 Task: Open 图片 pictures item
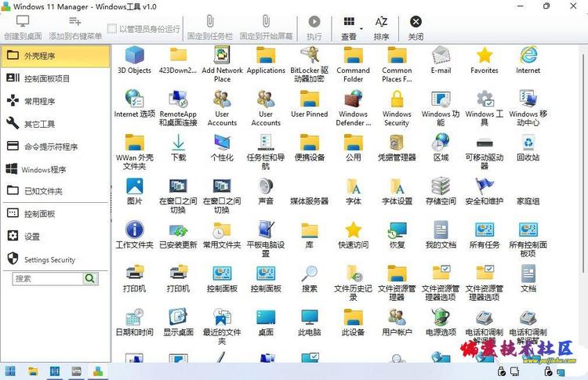(x=134, y=191)
